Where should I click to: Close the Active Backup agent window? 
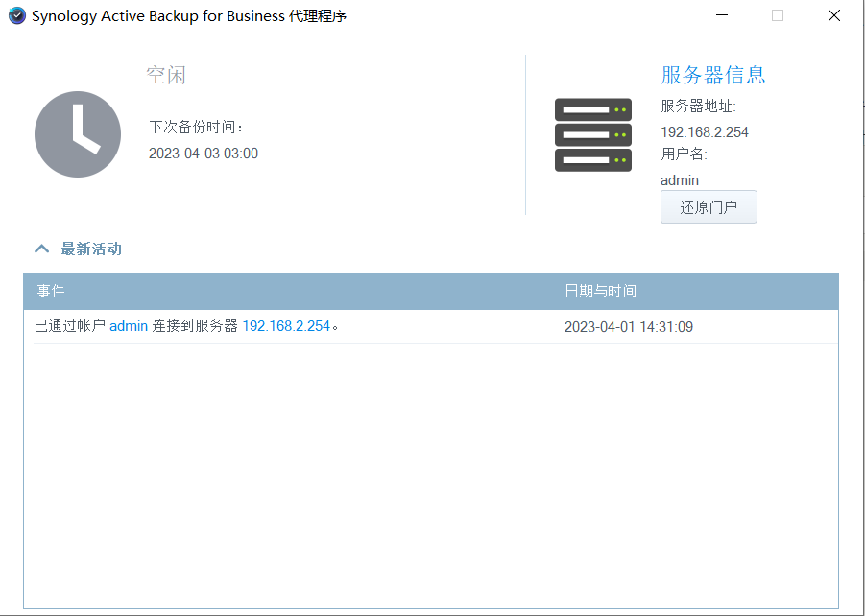pyautogui.click(x=835, y=15)
